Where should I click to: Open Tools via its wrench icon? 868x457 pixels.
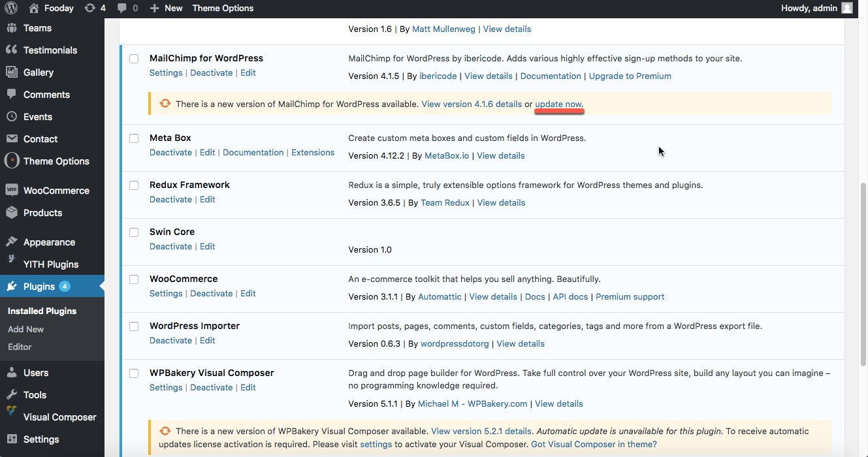pyautogui.click(x=12, y=395)
